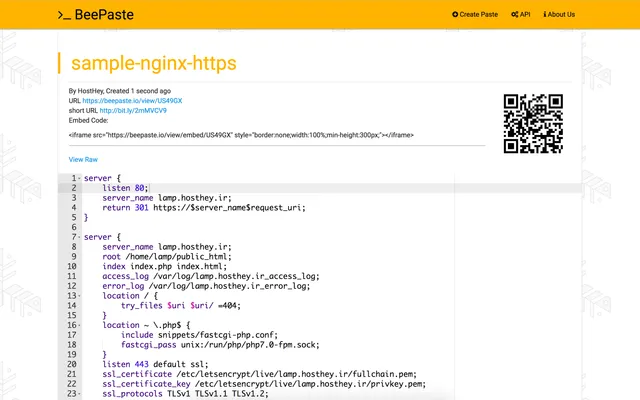
Task: Click the ssl_protocols code line
Action: pyautogui.click(x=185, y=394)
